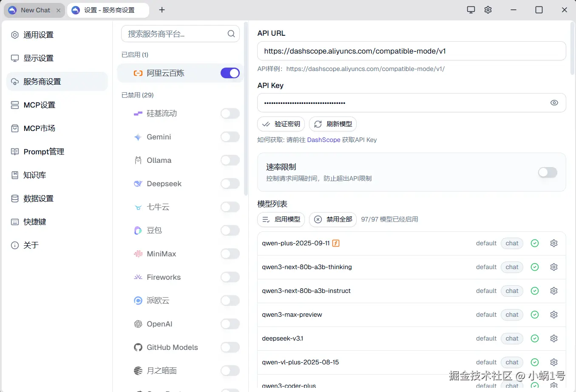Open 快捷键 in the sidebar
Viewport: 576px width, 392px height.
[57, 222]
